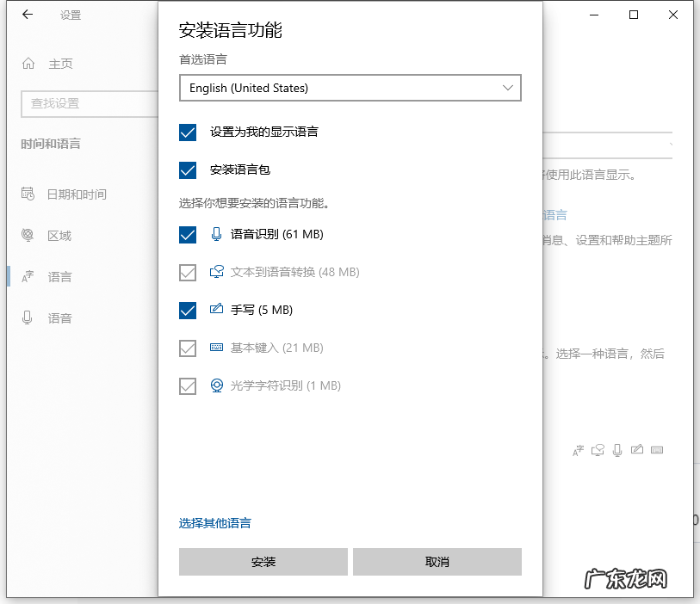Click the back arrow at top left
The height and width of the screenshot is (604, 700).
click(x=25, y=15)
